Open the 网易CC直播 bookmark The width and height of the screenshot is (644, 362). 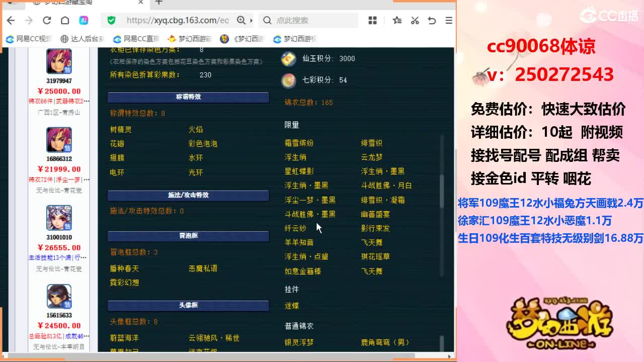click(136, 39)
